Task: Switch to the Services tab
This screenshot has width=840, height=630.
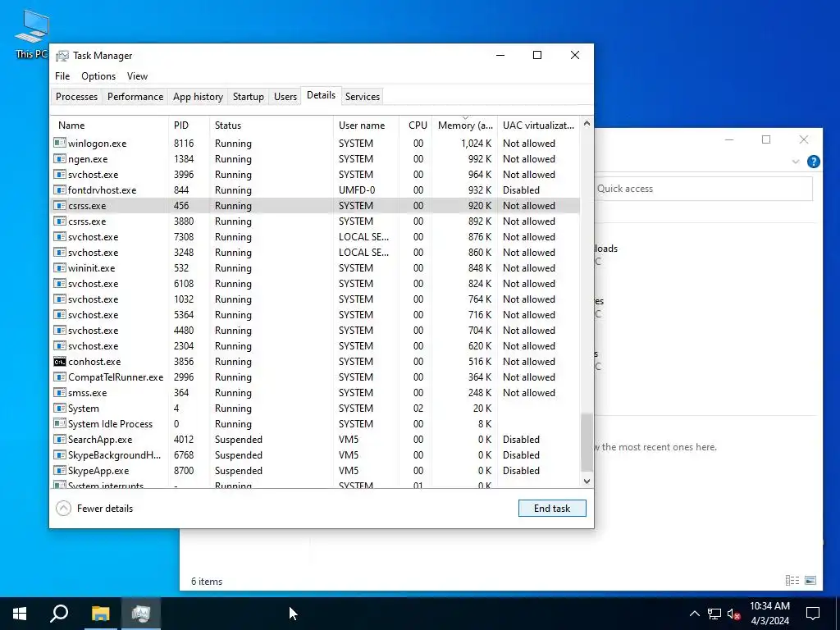Action: tap(362, 97)
